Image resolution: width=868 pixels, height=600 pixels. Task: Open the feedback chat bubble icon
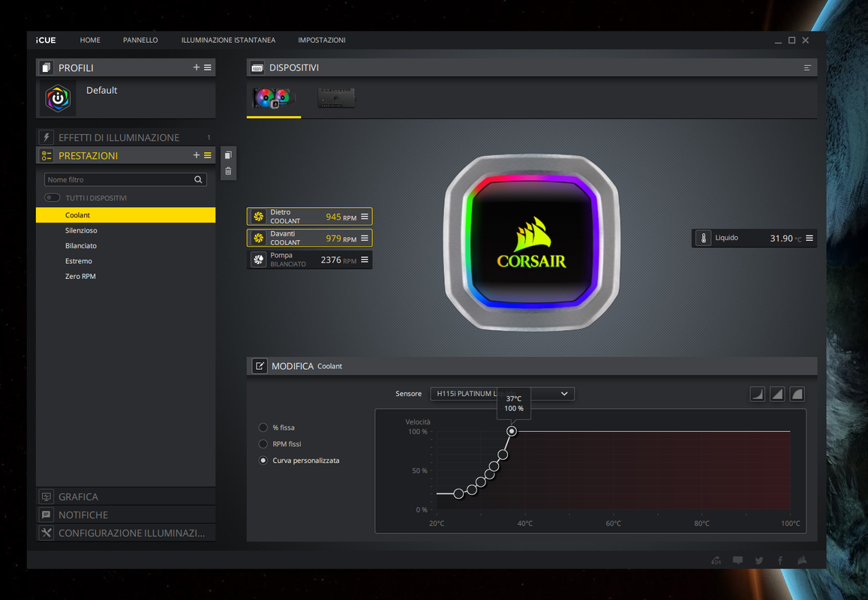pyautogui.click(x=737, y=560)
